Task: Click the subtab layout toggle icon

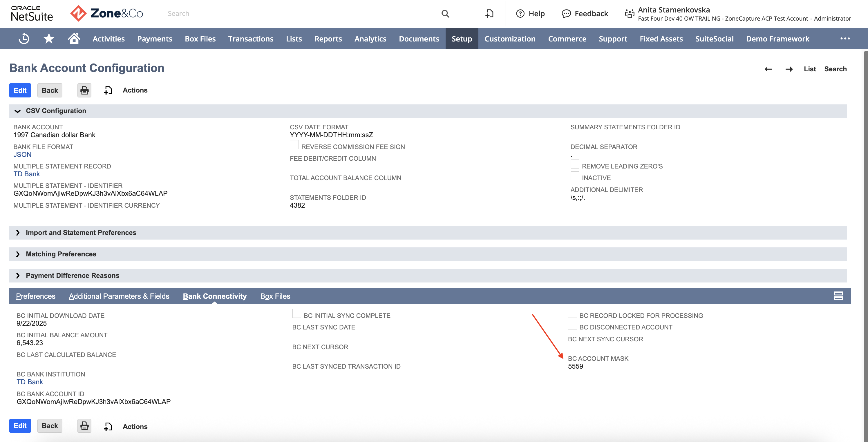Action: [x=838, y=296]
